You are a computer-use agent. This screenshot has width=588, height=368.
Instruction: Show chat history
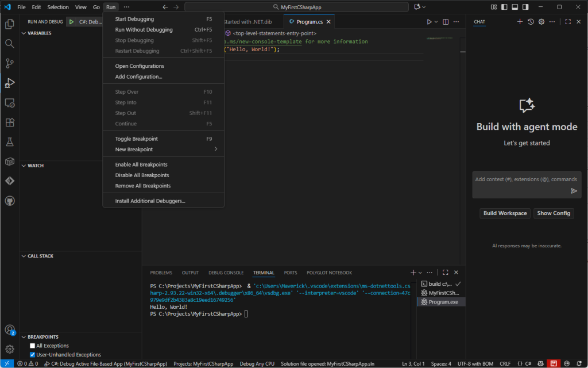531,22
